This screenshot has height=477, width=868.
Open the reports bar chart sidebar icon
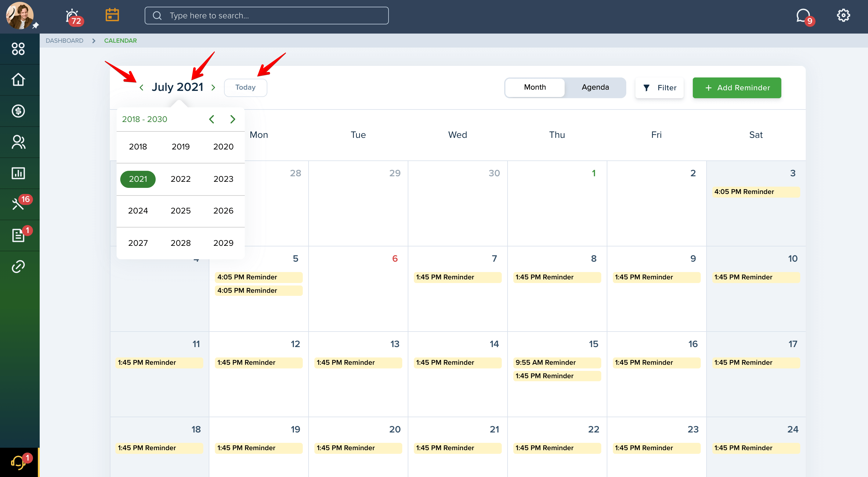click(x=18, y=173)
